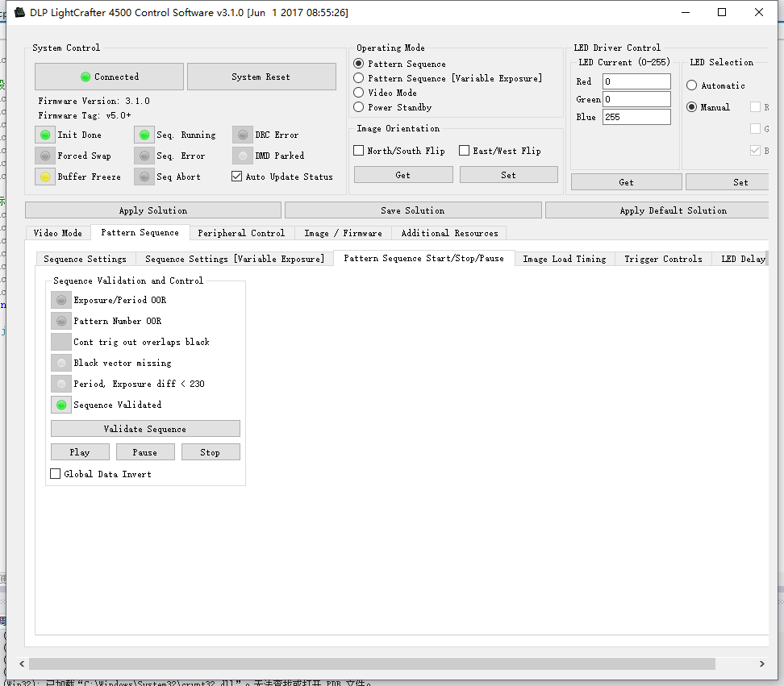784x686 pixels.
Task: Click the Seq. Error status indicator
Action: pyautogui.click(x=144, y=156)
